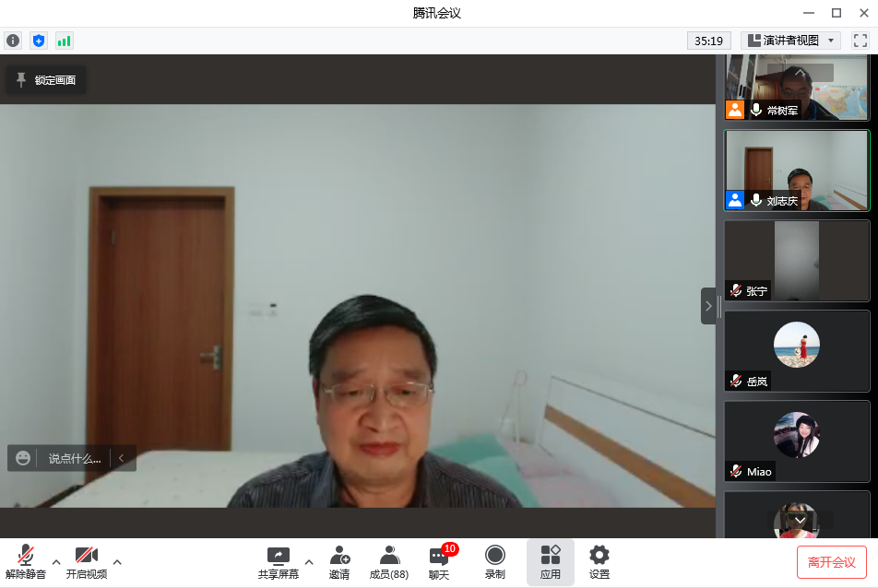
Task: Click the 35:19 meeting timer
Action: click(x=708, y=41)
